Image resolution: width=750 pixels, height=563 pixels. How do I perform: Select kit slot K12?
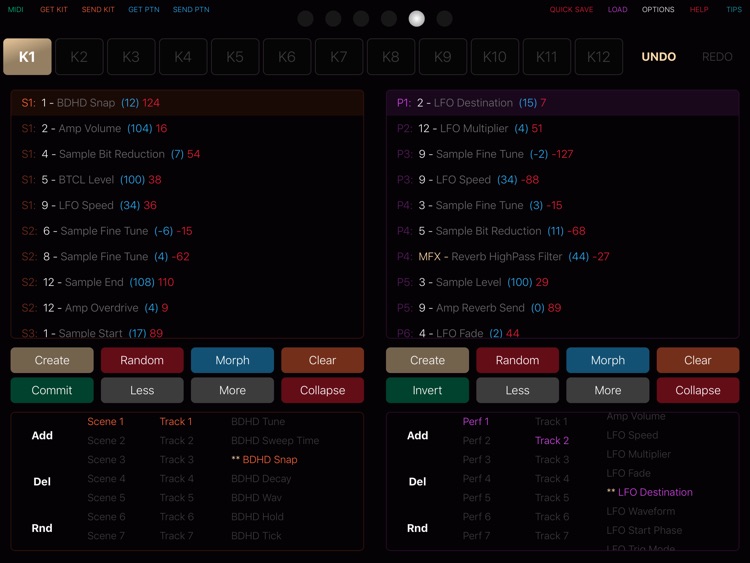pyautogui.click(x=598, y=56)
